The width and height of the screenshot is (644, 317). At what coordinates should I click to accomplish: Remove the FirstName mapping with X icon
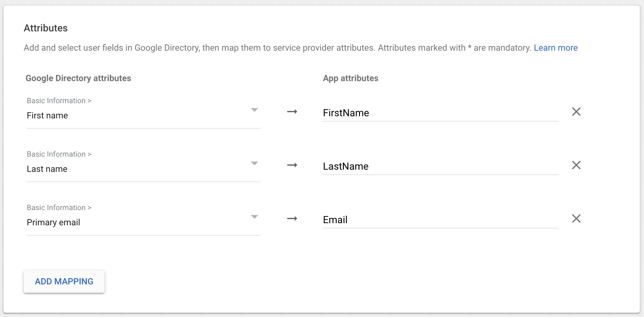tap(576, 112)
